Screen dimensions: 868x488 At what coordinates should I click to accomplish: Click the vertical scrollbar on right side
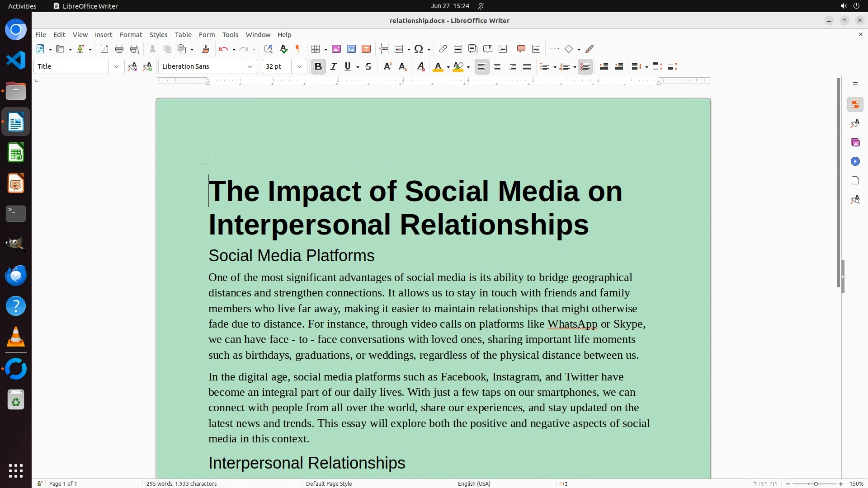[x=839, y=181]
